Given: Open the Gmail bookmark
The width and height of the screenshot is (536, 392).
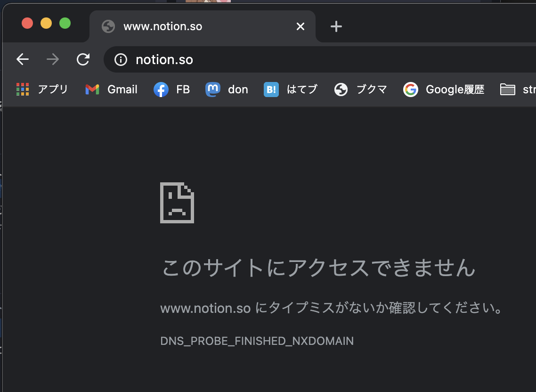Looking at the screenshot, I should click(x=111, y=90).
